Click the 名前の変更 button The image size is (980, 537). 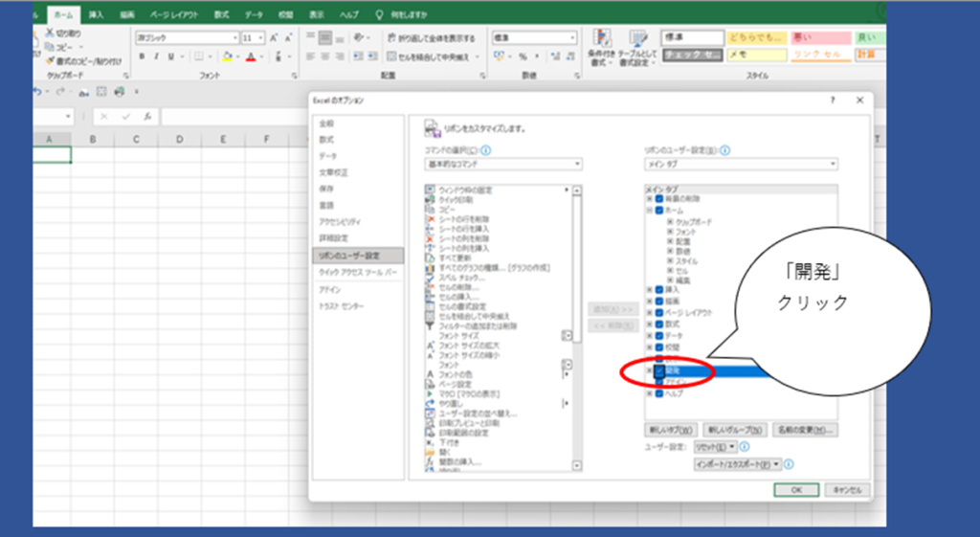coord(806,430)
